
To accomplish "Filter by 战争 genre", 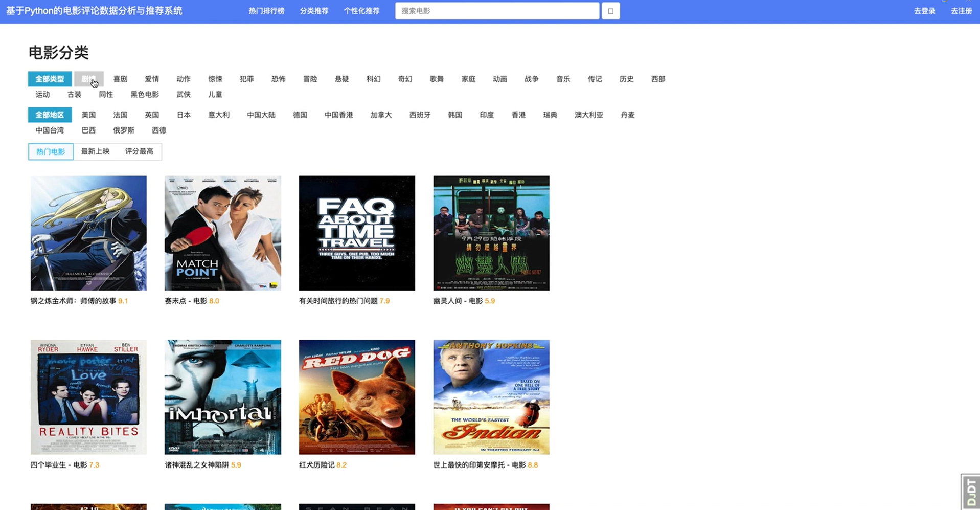I will pyautogui.click(x=532, y=79).
